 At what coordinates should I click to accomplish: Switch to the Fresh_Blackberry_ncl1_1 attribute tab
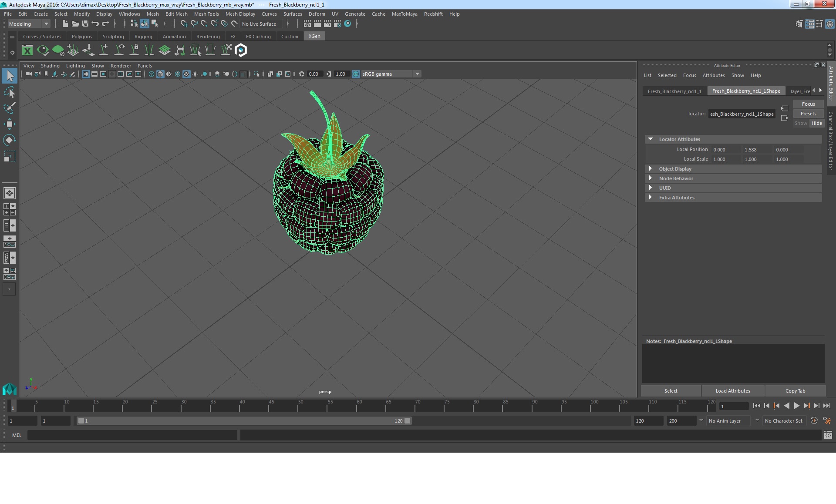674,91
